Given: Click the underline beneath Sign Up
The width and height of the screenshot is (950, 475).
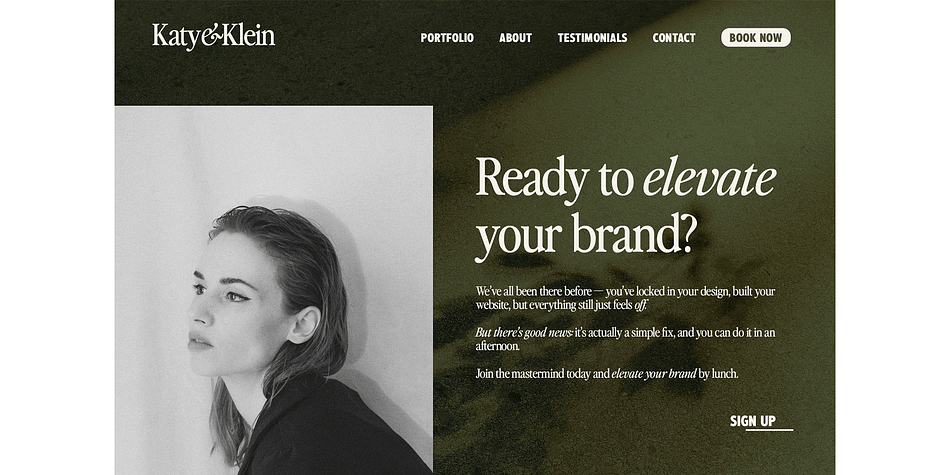Looking at the screenshot, I should coord(769,430).
